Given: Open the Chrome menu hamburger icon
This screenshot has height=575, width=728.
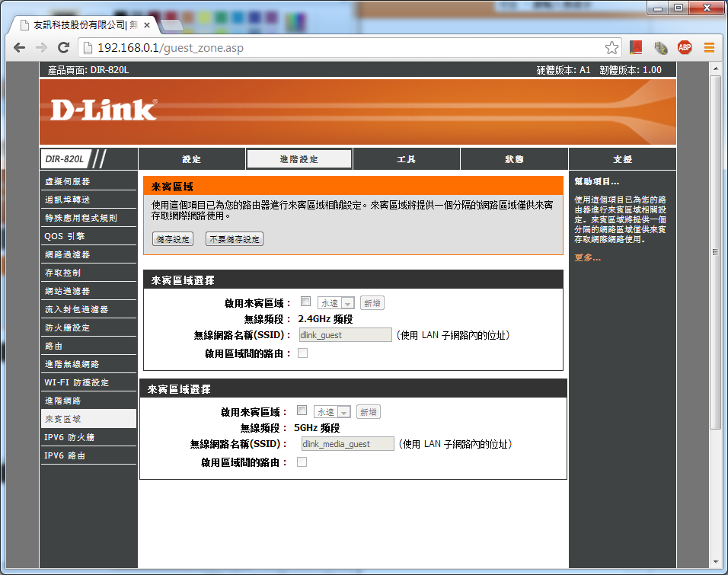Looking at the screenshot, I should click(709, 47).
